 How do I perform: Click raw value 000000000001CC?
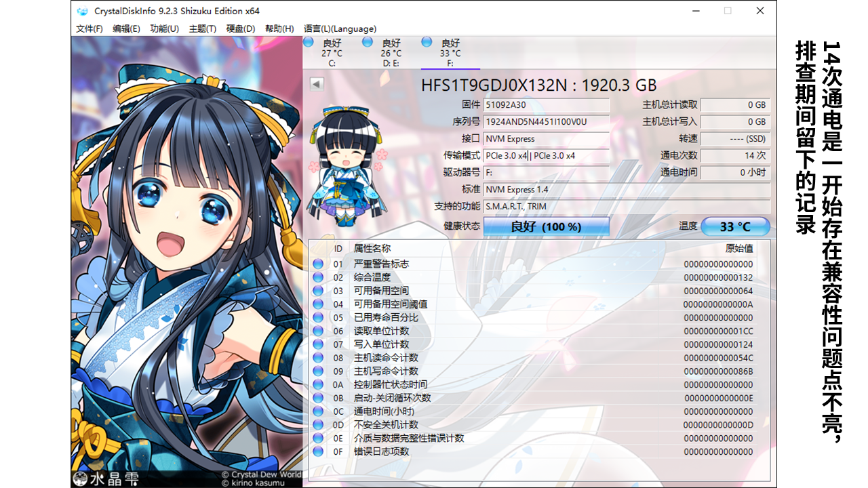tap(718, 331)
